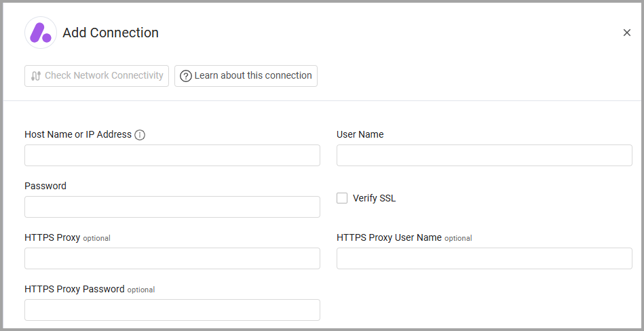Image resolution: width=644 pixels, height=331 pixels.
Task: Click the purple app logo icon
Action: coord(41,33)
